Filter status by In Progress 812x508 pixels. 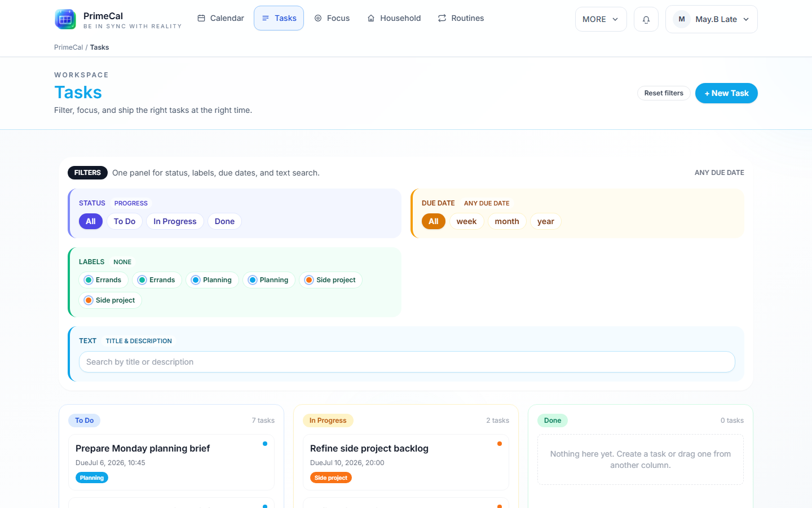(x=175, y=221)
